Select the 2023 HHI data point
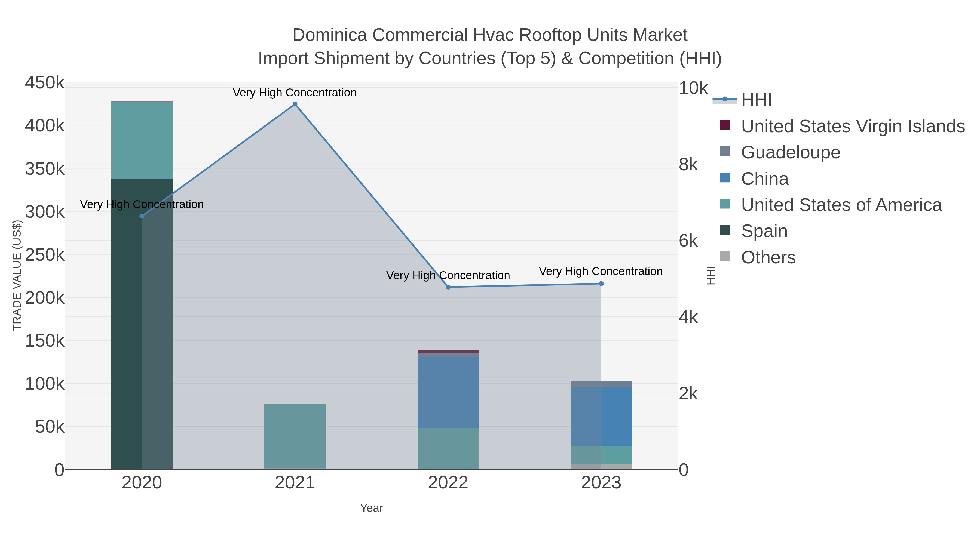Viewport: 980px width, 551px height. click(601, 284)
